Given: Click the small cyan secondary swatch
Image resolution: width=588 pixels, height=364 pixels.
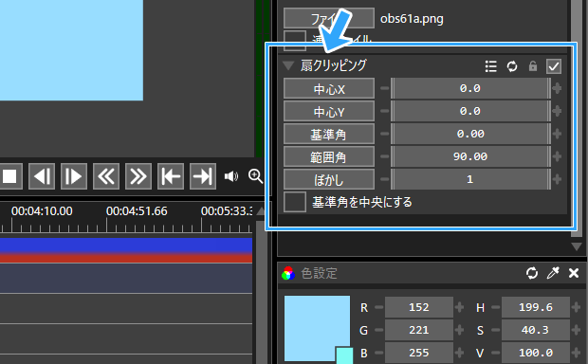Looking at the screenshot, I should [x=344, y=355].
